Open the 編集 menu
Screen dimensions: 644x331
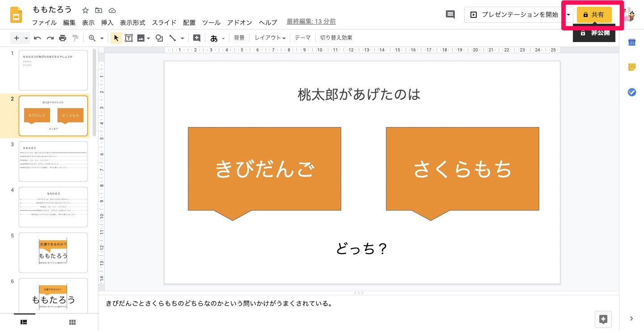click(x=69, y=22)
